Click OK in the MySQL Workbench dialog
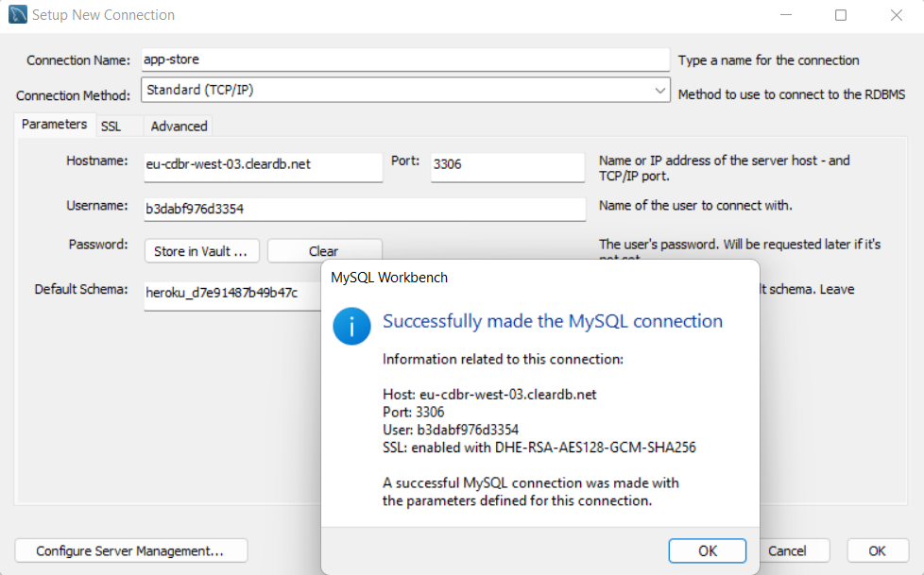The height and width of the screenshot is (575, 924). pos(707,550)
